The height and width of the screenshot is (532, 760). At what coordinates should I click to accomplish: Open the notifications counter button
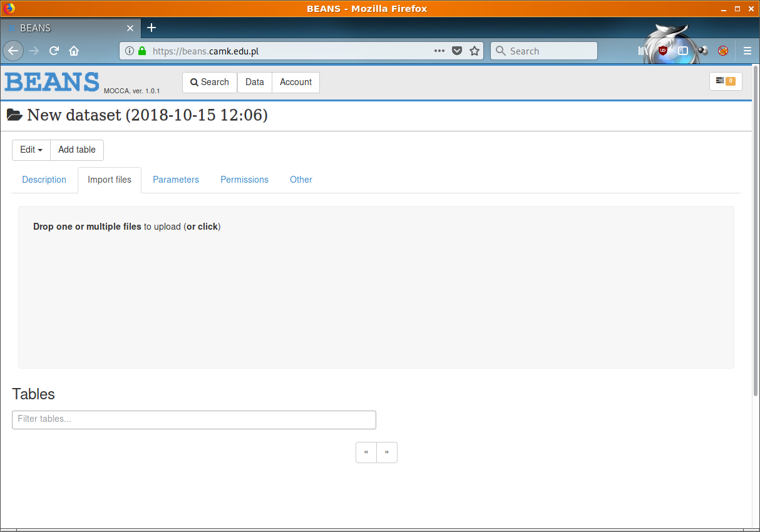click(725, 81)
